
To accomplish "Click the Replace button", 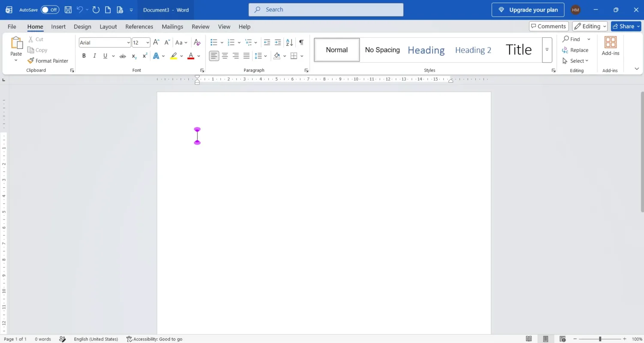I will 575,50.
